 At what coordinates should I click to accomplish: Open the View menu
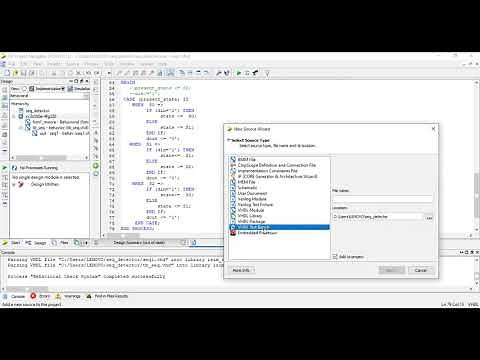37,64
